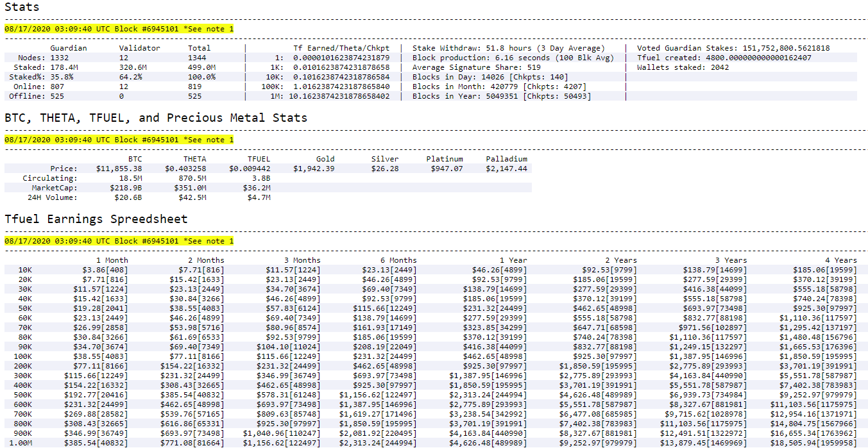
Task: Select Gold price $1,942.39
Action: [x=314, y=169]
